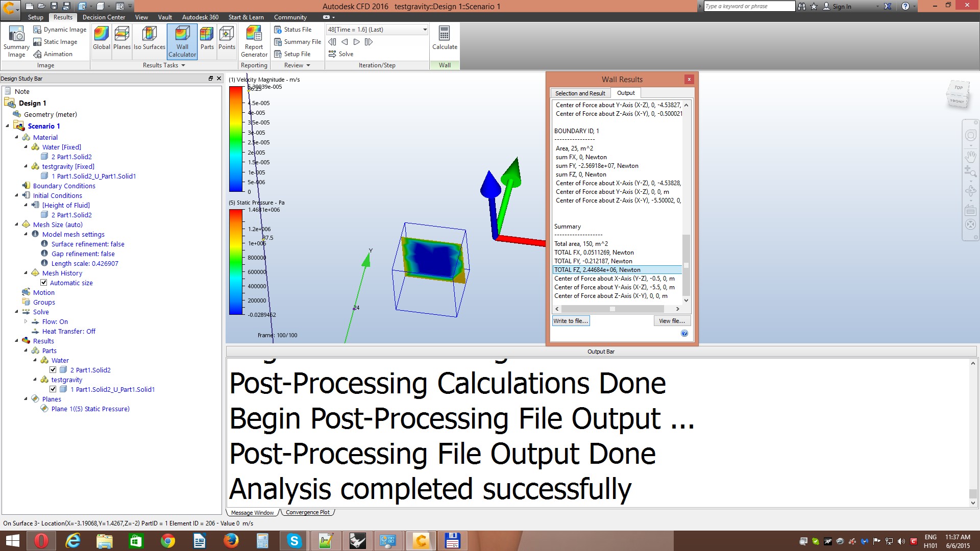Go to the previous iteration step
Viewport: 980px width, 551px height.
(345, 42)
